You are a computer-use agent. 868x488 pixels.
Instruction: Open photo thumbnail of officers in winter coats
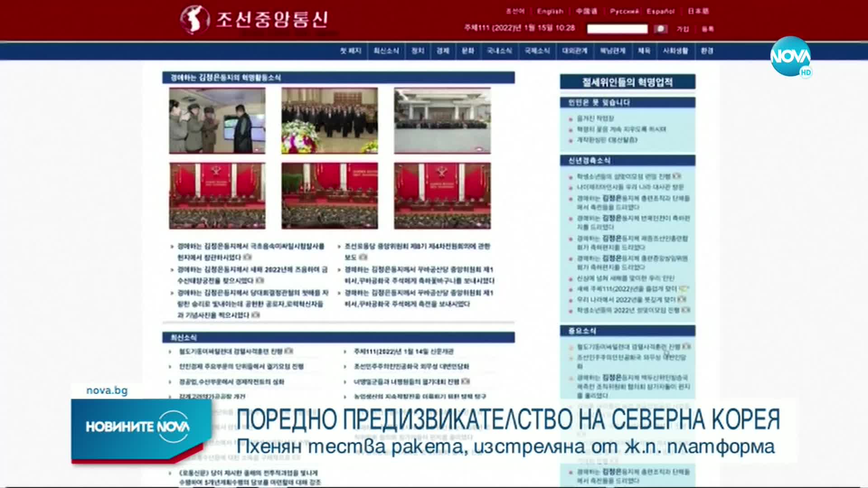(217, 121)
